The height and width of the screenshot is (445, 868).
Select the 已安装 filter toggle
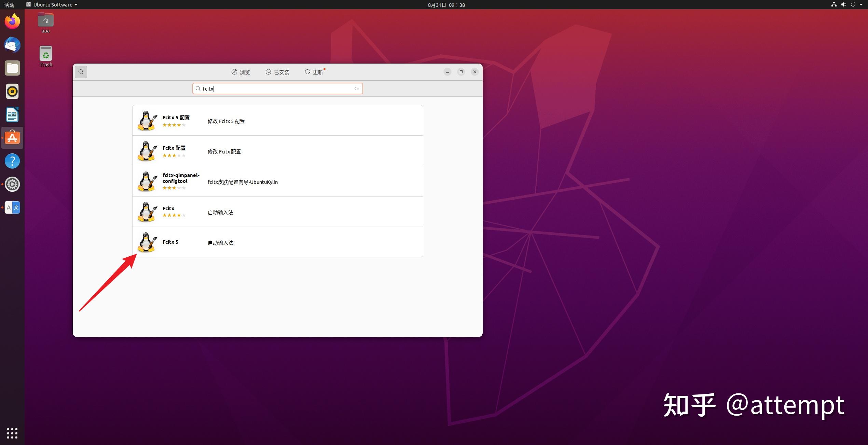tap(278, 71)
